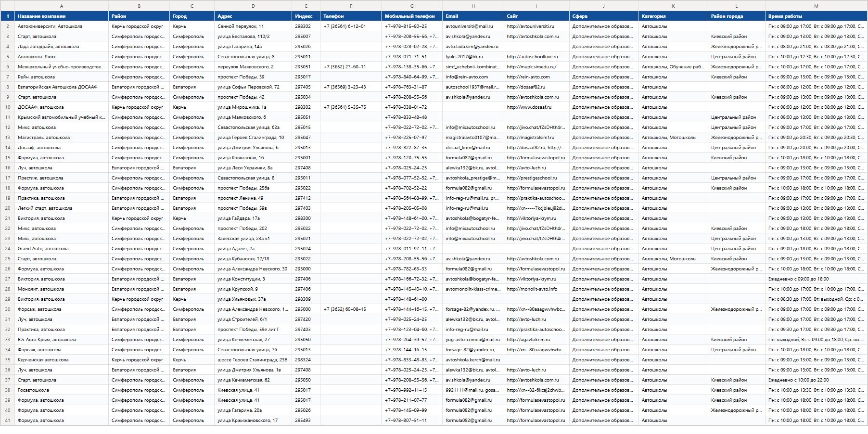Screen dimensions: 868x434
Task: Select email 'avtouniversiti@mail.ru'
Action: point(473,26)
